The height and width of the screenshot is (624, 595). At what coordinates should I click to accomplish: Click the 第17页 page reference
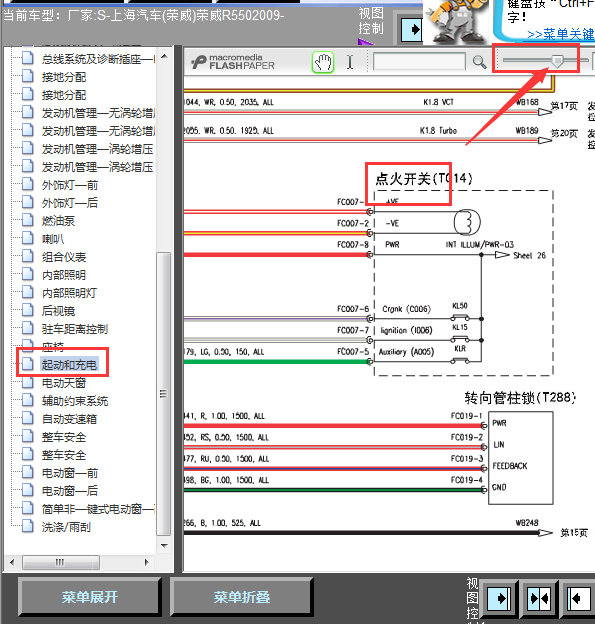pyautogui.click(x=564, y=106)
